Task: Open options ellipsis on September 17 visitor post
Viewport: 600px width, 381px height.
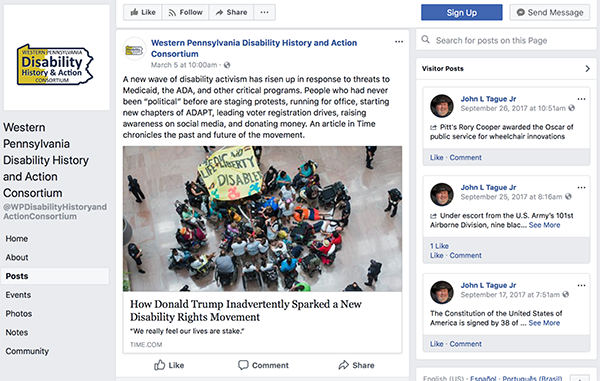Action: (x=581, y=285)
